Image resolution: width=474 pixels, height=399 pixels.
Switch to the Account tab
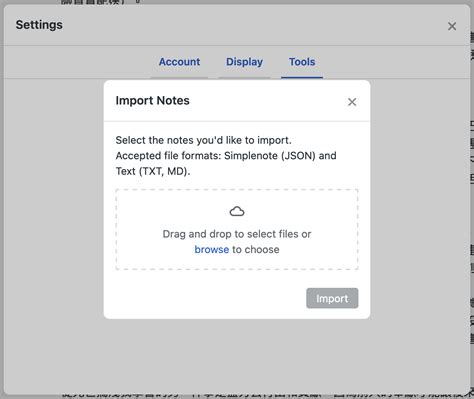tap(179, 62)
